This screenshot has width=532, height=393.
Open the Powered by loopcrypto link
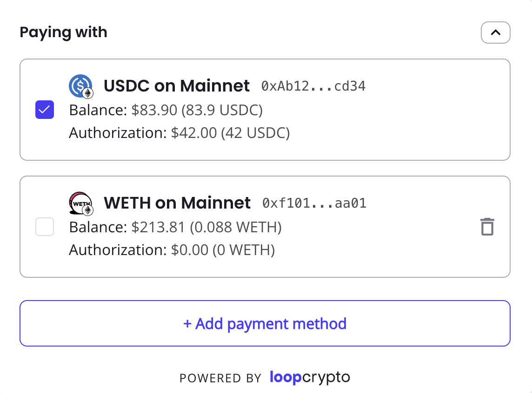tap(265, 377)
